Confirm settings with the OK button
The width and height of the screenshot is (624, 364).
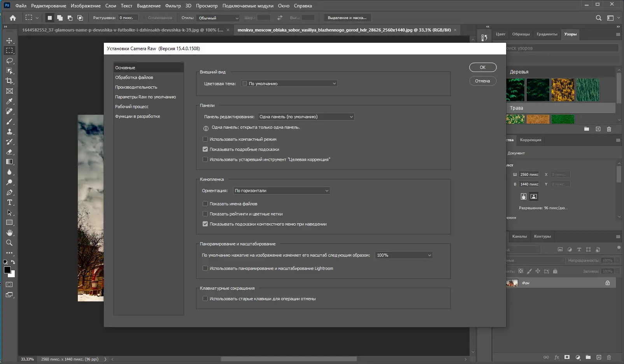pos(482,67)
